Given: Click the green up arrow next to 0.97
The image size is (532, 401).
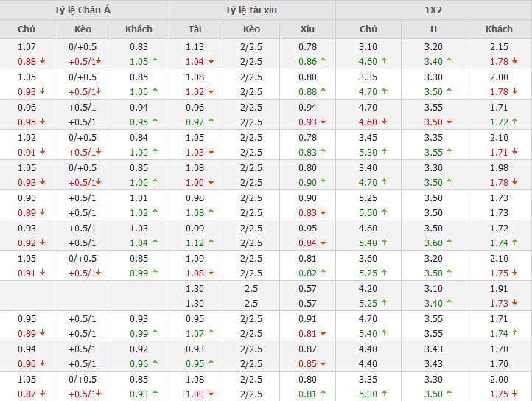Looking at the screenshot, I should (x=211, y=122).
